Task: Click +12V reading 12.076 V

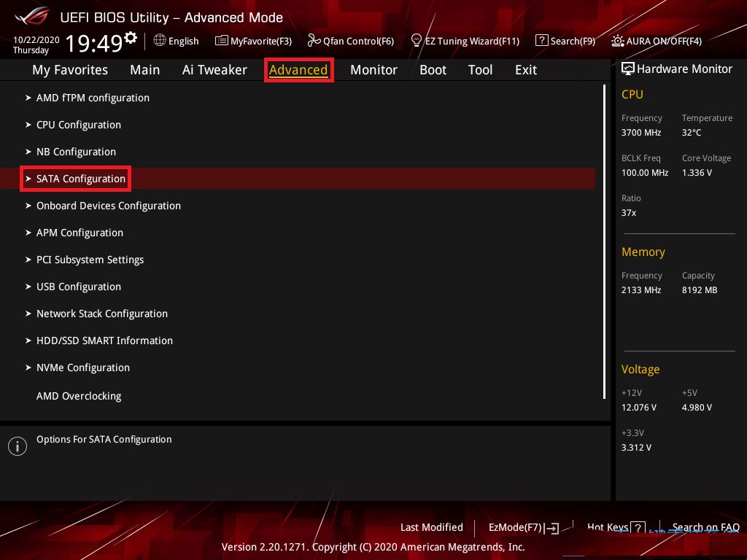Action: tap(639, 407)
